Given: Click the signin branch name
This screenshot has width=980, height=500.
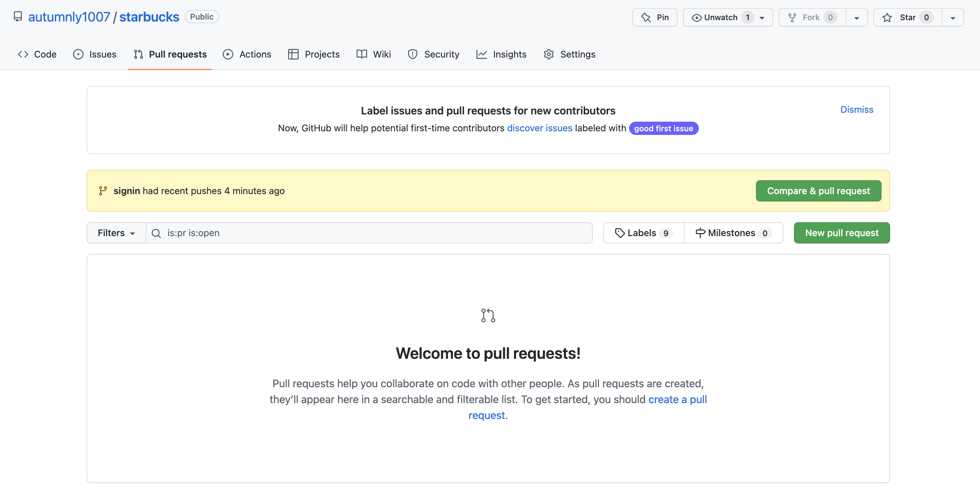Looking at the screenshot, I should click(127, 191).
